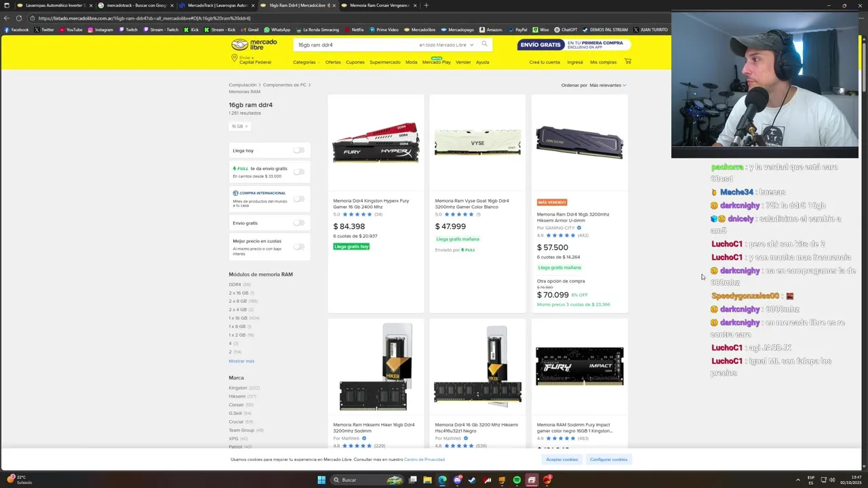Click the Creá tu cuenta link
The width and height of the screenshot is (868, 488).
point(545,62)
